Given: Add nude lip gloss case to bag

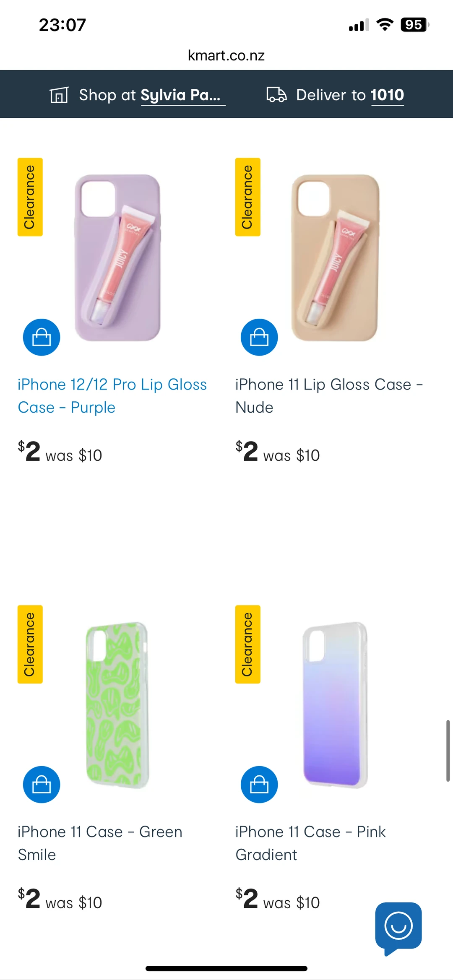Looking at the screenshot, I should 259,337.
